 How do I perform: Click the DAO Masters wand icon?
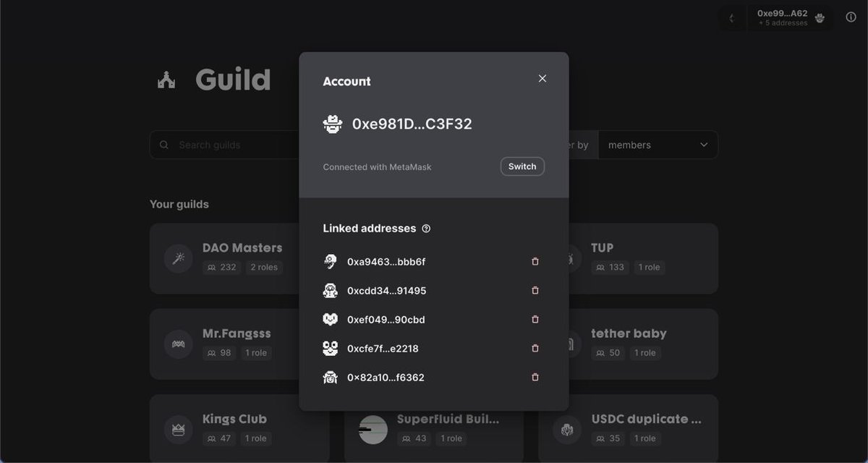178,258
